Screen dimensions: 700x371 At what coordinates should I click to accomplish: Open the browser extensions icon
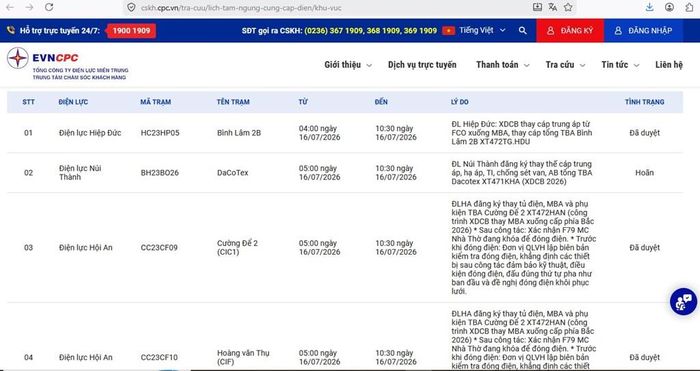(x=689, y=7)
